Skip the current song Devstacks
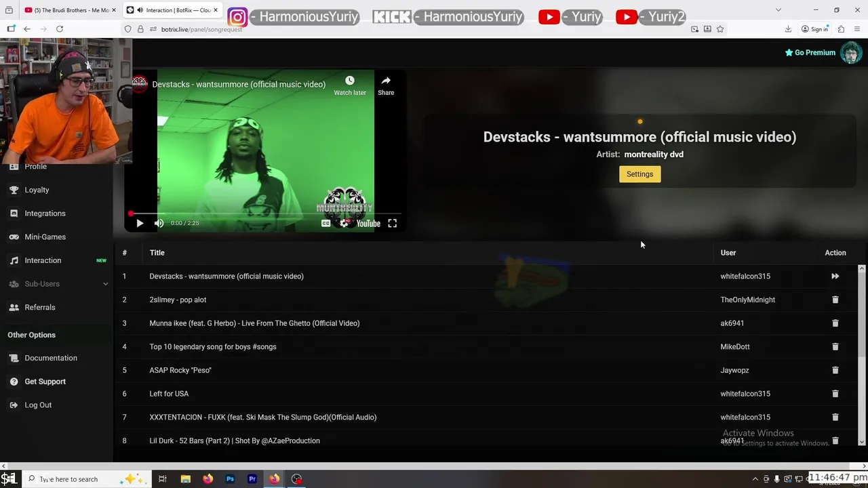Screen dimensions: 868x488 tap(835, 276)
